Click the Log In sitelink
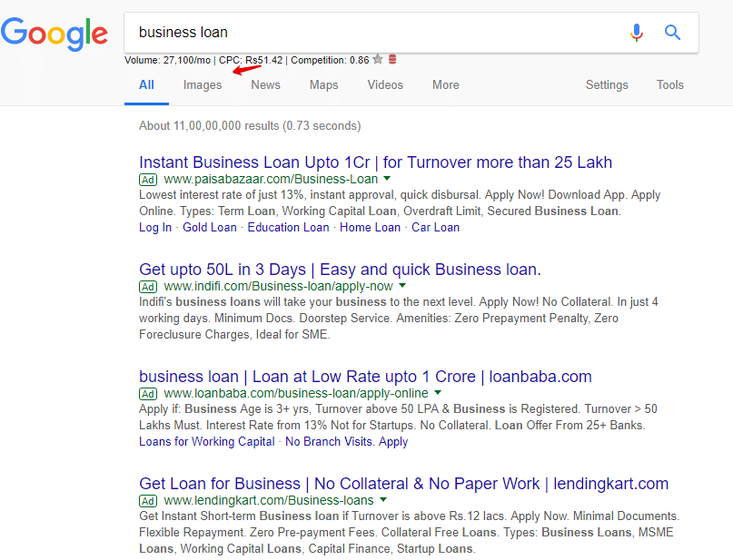Image resolution: width=733 pixels, height=560 pixels. click(x=155, y=228)
